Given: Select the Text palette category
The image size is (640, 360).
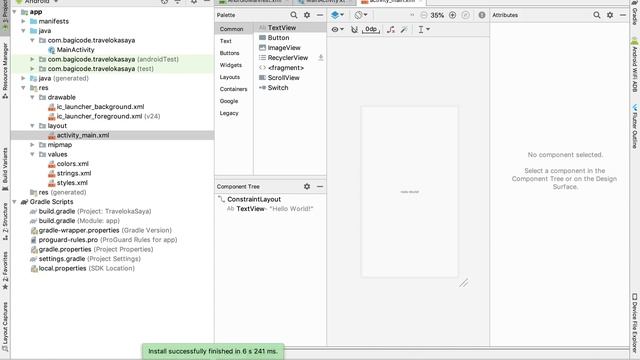Looking at the screenshot, I should coord(226,41).
